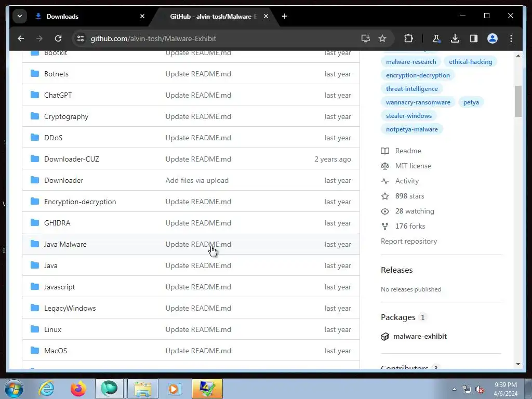Select the stealer-windows topic tag
The image size is (532, 399).
408,116
